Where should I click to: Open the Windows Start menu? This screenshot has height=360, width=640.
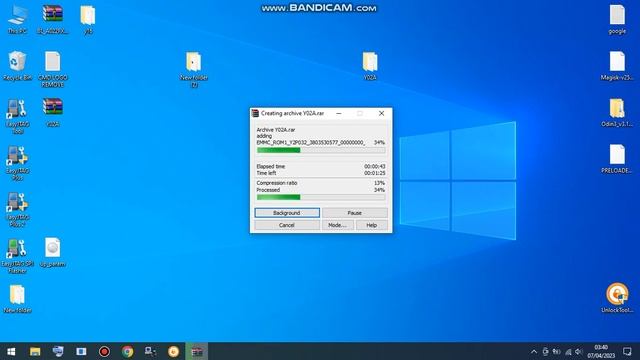[x=11, y=351]
